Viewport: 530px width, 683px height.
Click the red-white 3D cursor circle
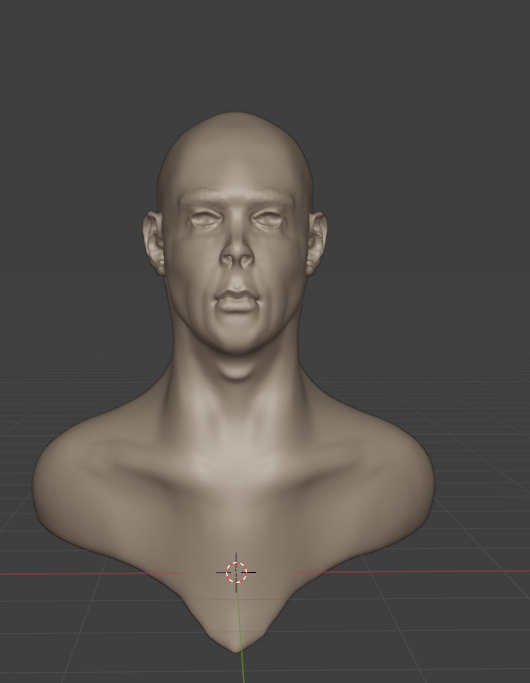236,572
